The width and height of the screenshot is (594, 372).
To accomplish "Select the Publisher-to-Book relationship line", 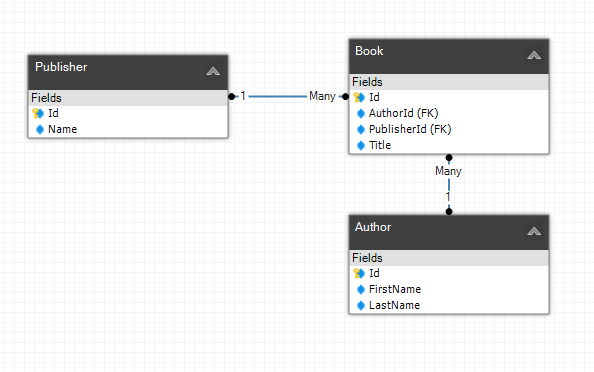I will pyautogui.click(x=277, y=97).
